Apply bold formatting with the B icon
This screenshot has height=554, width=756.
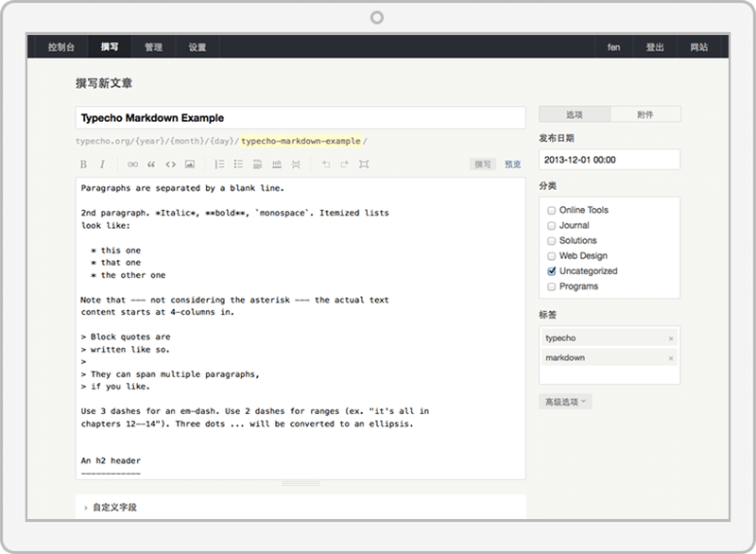coord(83,164)
